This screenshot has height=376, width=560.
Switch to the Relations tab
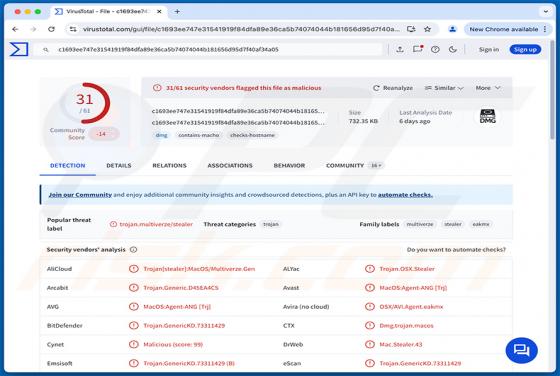(169, 166)
